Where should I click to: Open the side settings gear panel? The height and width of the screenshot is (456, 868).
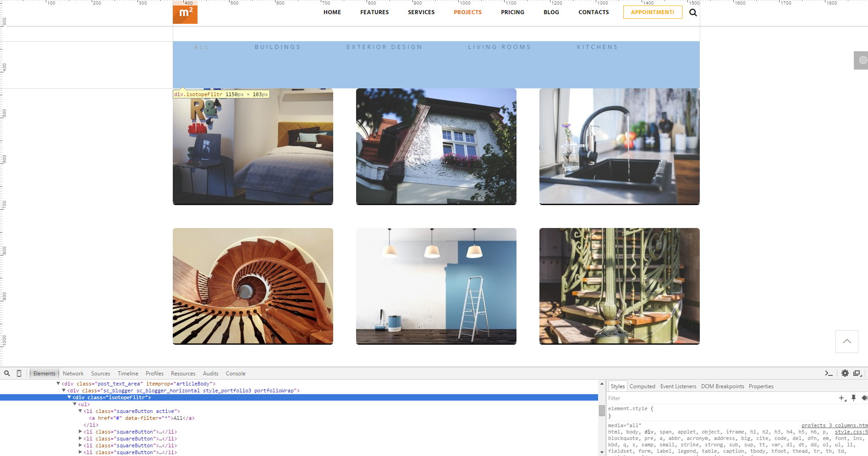(862, 60)
